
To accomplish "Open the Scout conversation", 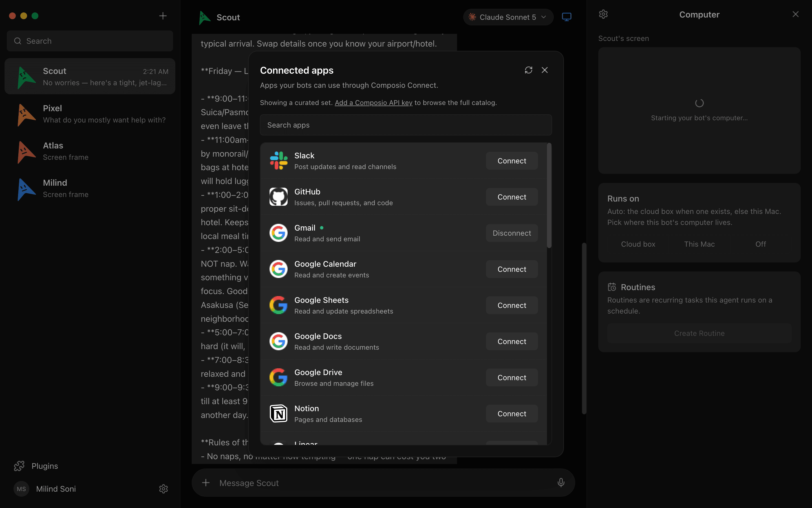I will 90,76.
